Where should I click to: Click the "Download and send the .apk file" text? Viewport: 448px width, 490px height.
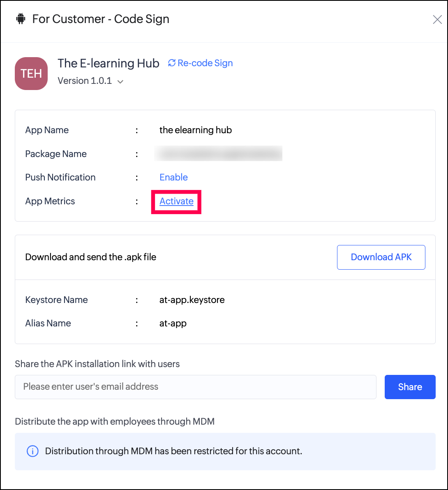pyautogui.click(x=91, y=257)
